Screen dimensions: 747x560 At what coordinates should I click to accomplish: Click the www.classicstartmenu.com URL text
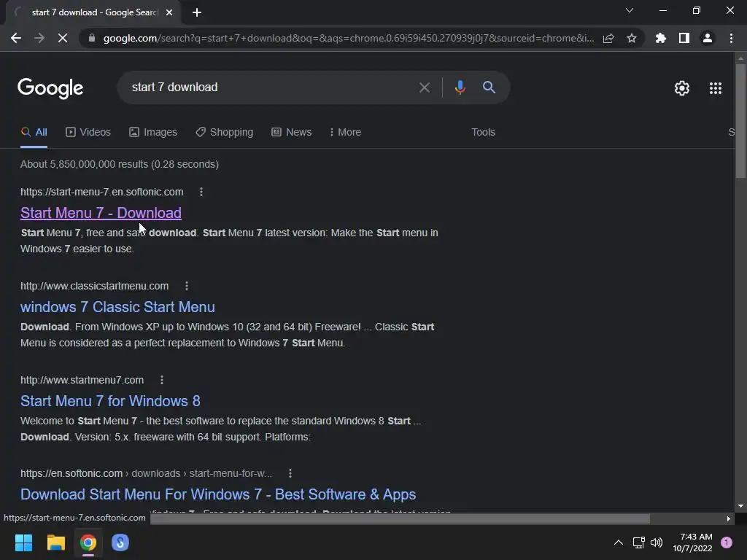[94, 286]
